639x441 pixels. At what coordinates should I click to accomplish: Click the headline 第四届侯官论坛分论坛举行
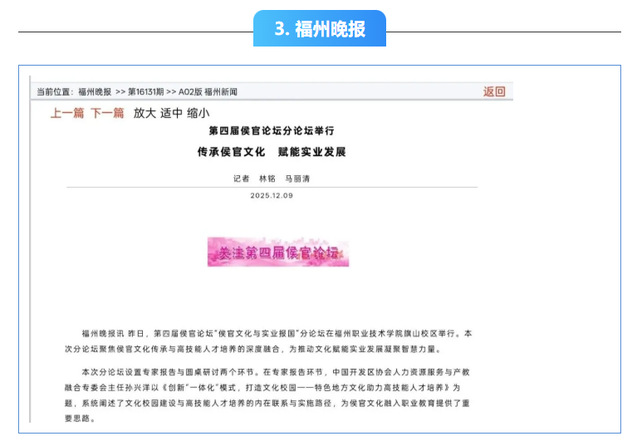270,132
